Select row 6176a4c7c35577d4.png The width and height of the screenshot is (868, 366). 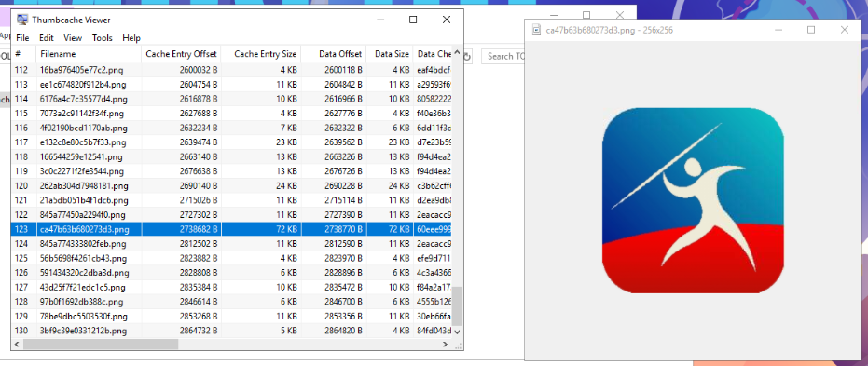pos(231,99)
